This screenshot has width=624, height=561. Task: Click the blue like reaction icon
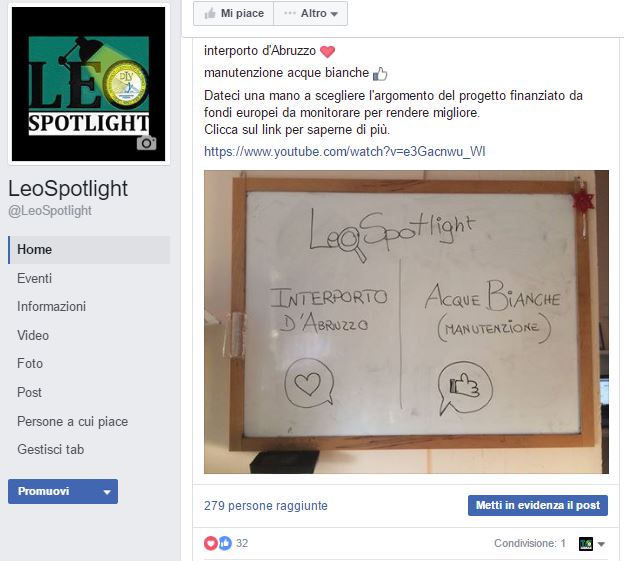(x=225, y=543)
